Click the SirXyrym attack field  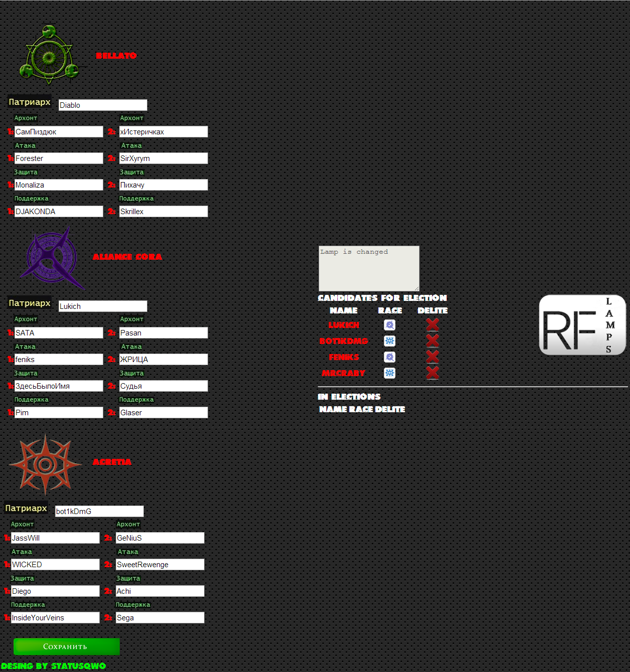pyautogui.click(x=163, y=158)
